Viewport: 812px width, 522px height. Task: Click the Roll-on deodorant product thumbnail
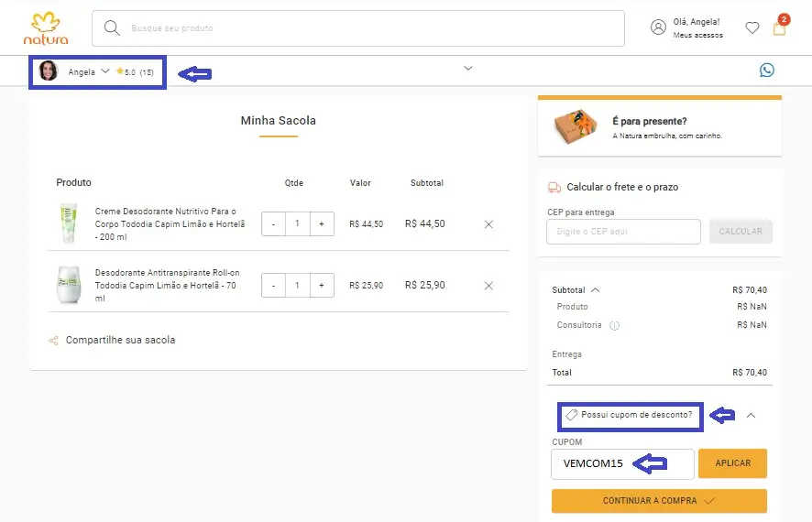(69, 285)
